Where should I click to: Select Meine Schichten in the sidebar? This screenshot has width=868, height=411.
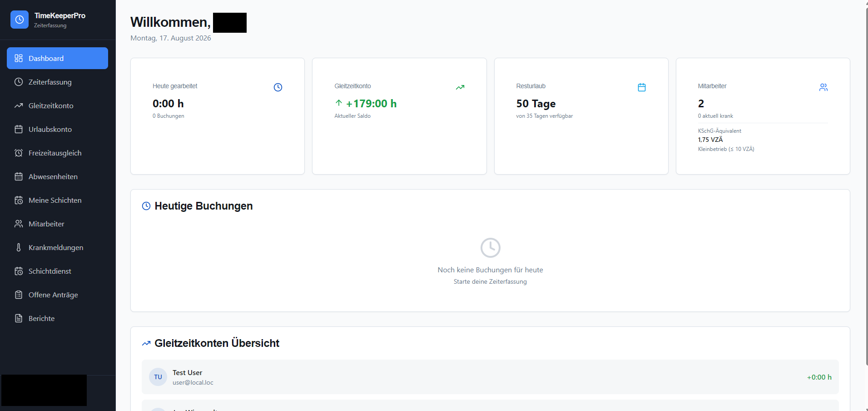[x=57, y=200]
